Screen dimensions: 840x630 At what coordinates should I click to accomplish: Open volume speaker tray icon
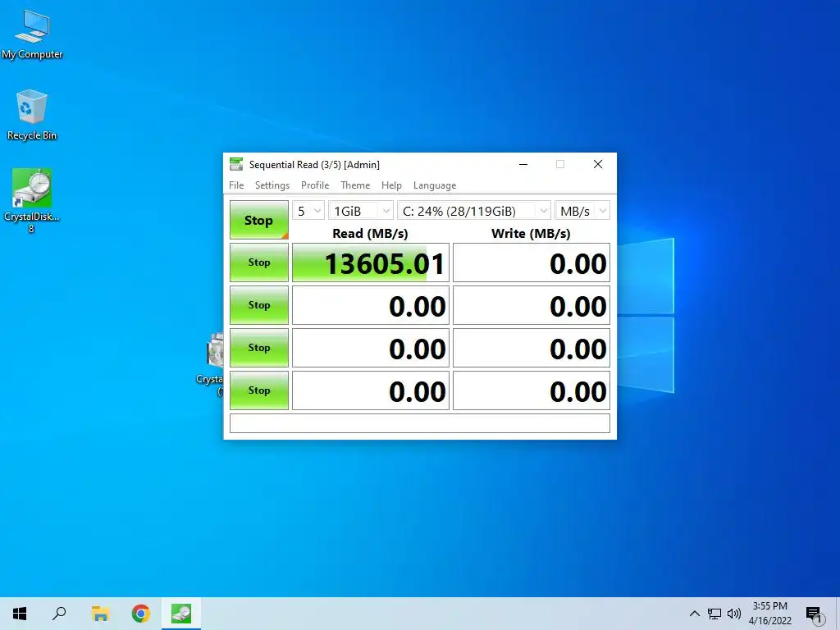[x=734, y=614]
